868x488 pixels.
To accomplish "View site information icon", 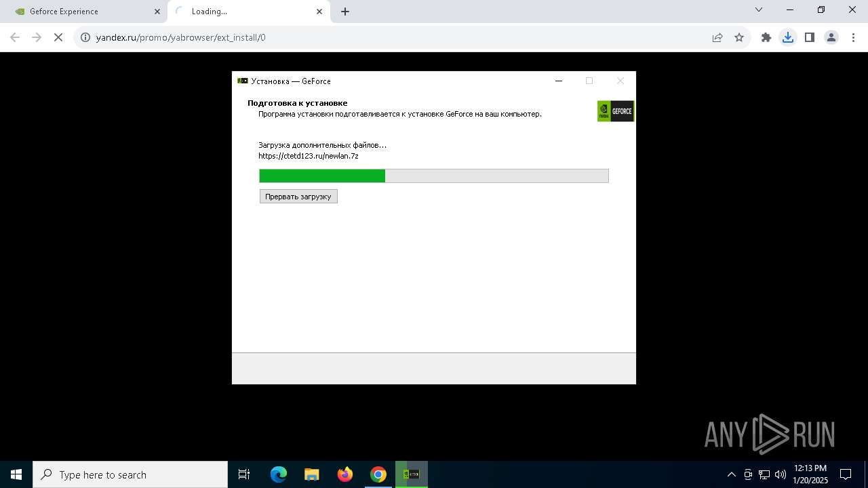I will click(85, 37).
